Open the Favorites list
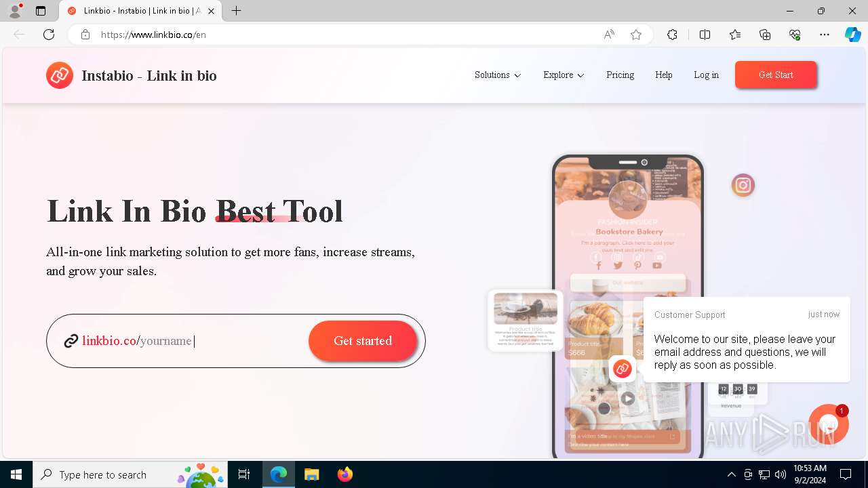This screenshot has height=488, width=868. pos(735,35)
